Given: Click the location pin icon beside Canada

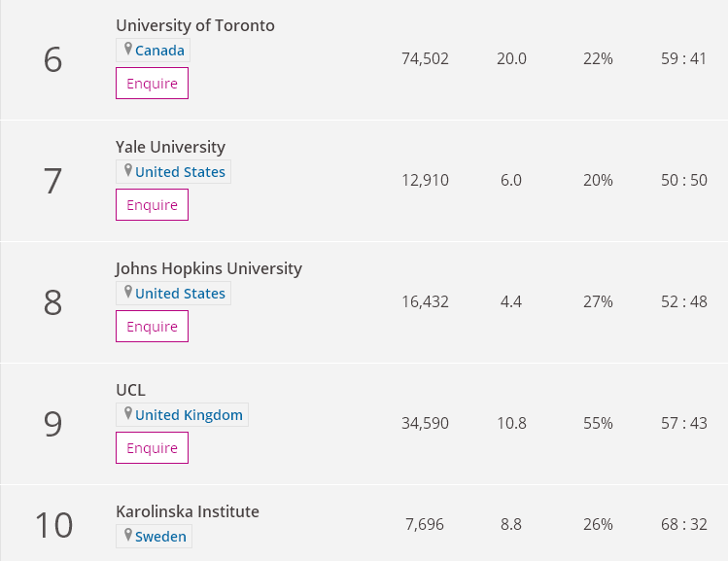Looking at the screenshot, I should point(127,50).
